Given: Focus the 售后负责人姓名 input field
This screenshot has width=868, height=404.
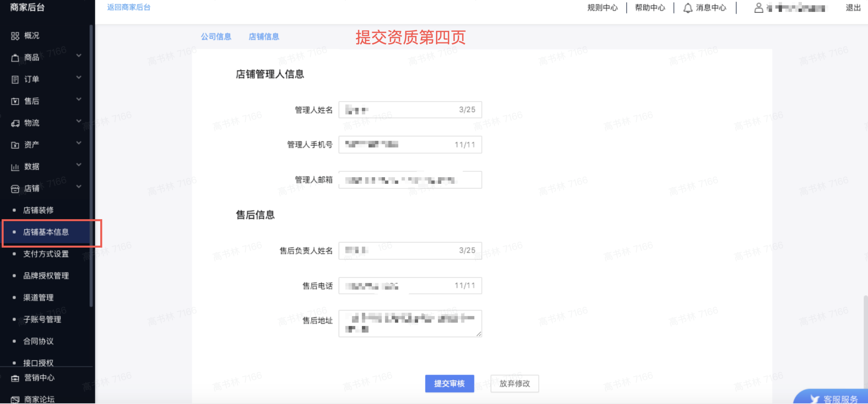Looking at the screenshot, I should point(410,250).
